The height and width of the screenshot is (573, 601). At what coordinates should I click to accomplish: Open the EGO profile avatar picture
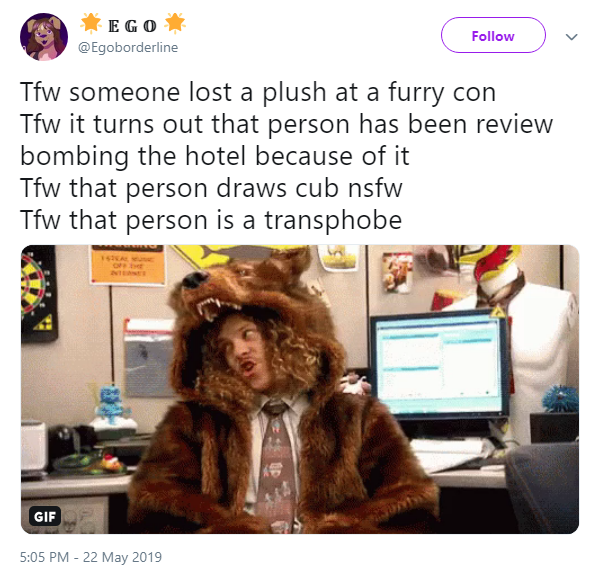coord(44,37)
